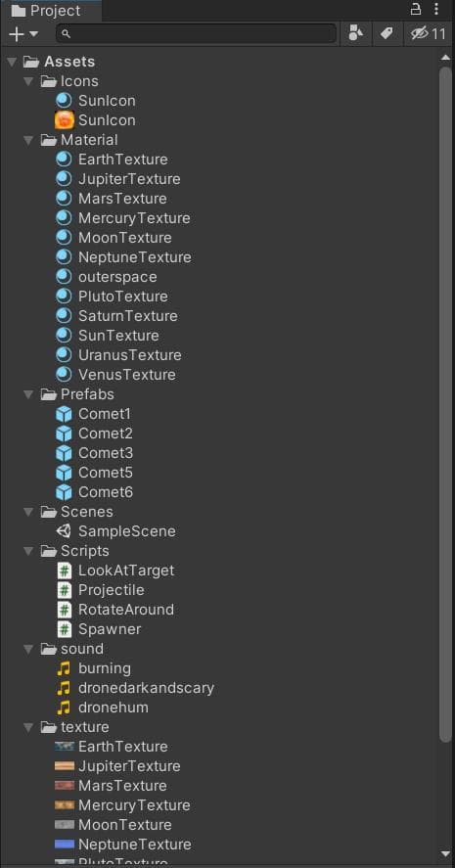This screenshot has width=455, height=868.
Task: Select the RotateAround C# script icon
Action: pos(65,610)
